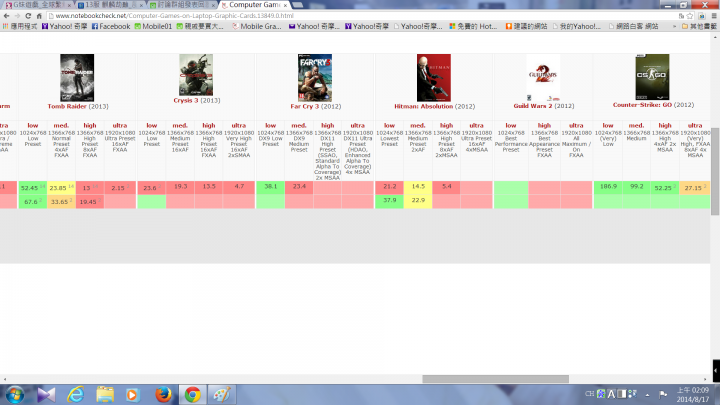Open the 應用程式 apps bookmark
This screenshot has height=405, width=720.
20,27
